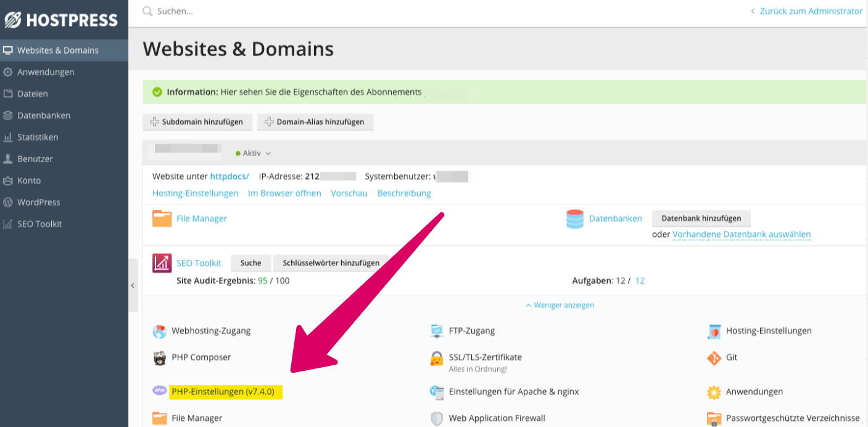Viewport: 868px width, 427px height.
Task: Click the orange File Manager folder icon
Action: click(162, 218)
